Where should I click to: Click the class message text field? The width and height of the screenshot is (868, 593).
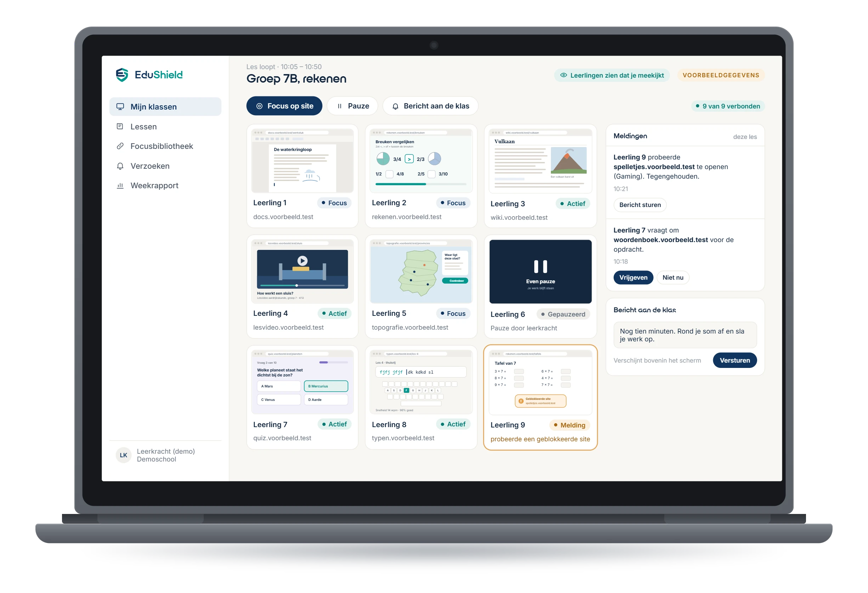[x=684, y=335]
